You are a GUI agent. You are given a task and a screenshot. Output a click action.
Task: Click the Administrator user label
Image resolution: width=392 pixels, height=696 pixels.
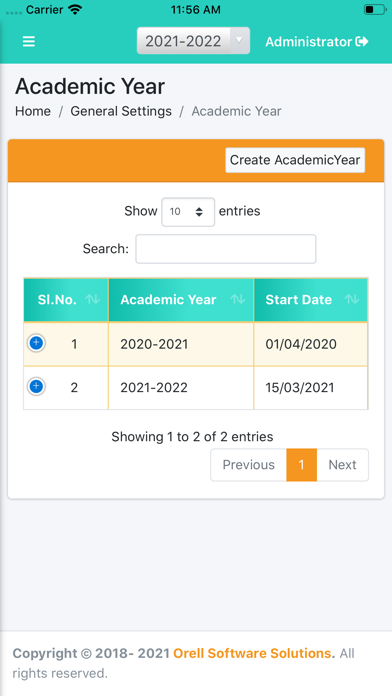click(x=309, y=42)
